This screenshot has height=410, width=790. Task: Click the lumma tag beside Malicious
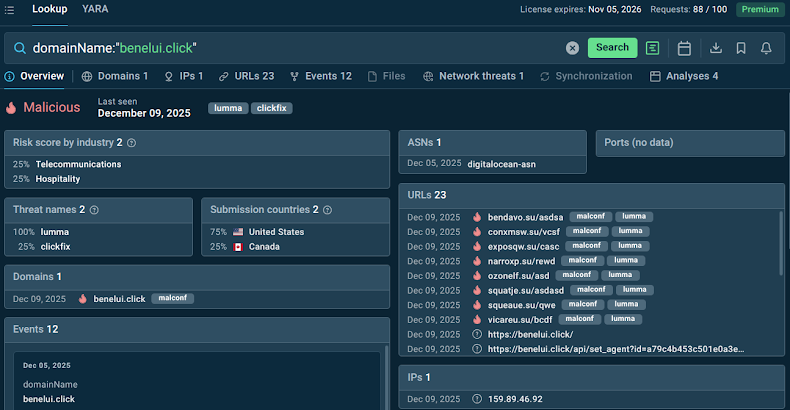click(228, 108)
